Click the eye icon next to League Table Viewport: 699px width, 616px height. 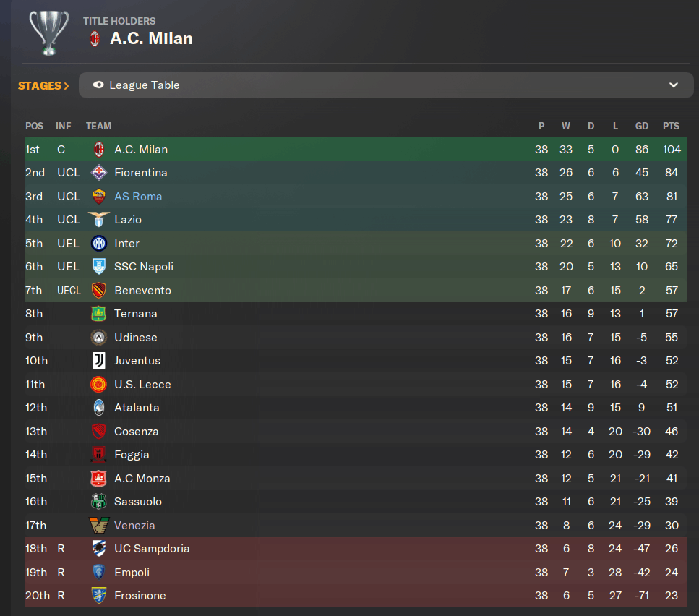click(98, 85)
